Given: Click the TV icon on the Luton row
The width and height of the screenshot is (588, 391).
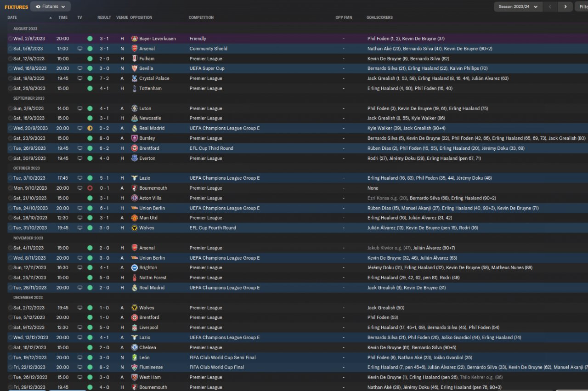Looking at the screenshot, I should pyautogui.click(x=80, y=108).
